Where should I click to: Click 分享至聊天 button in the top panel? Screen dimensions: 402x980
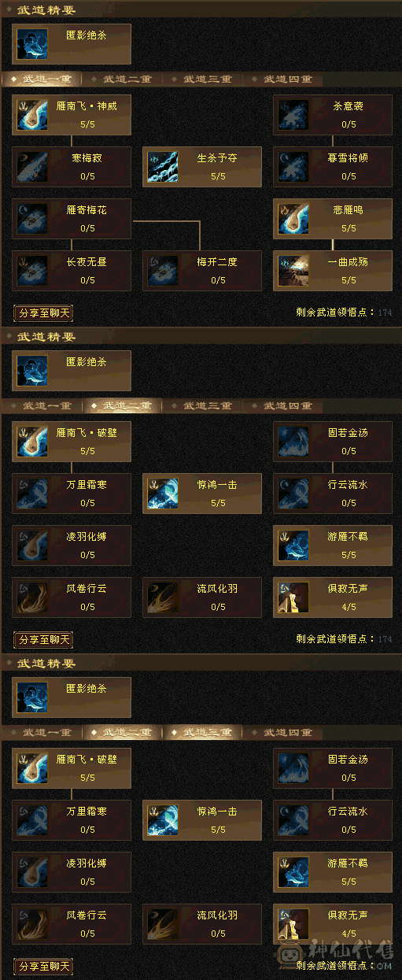pos(43,313)
